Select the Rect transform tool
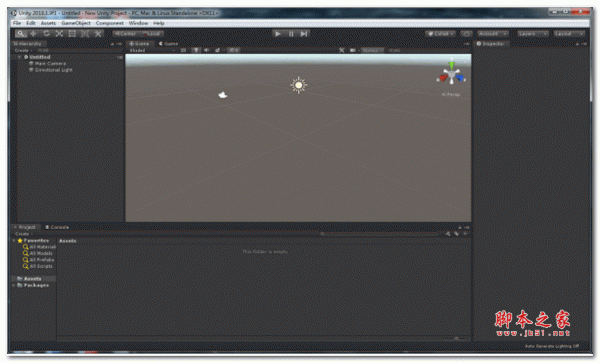The height and width of the screenshot is (363, 600). pyautogui.click(x=72, y=34)
